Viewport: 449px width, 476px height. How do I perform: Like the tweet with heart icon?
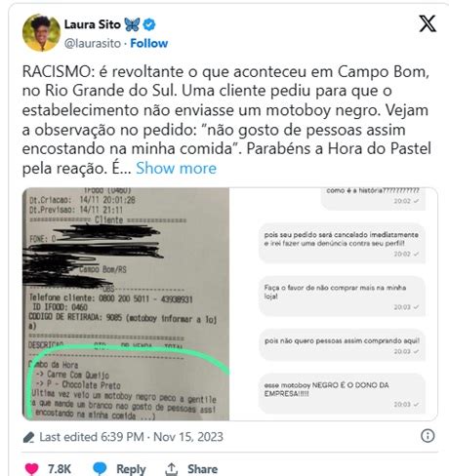tap(31, 469)
